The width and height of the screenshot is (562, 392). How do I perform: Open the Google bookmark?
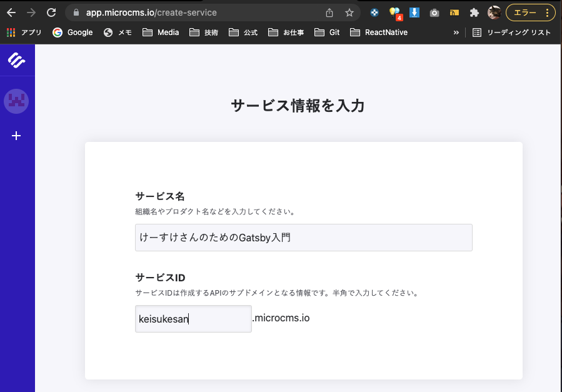click(73, 33)
